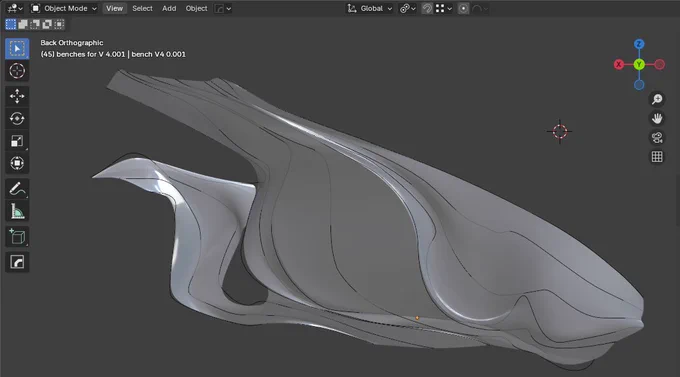Open the Select menu
Screen dimensions: 680x377
(x=142, y=8)
